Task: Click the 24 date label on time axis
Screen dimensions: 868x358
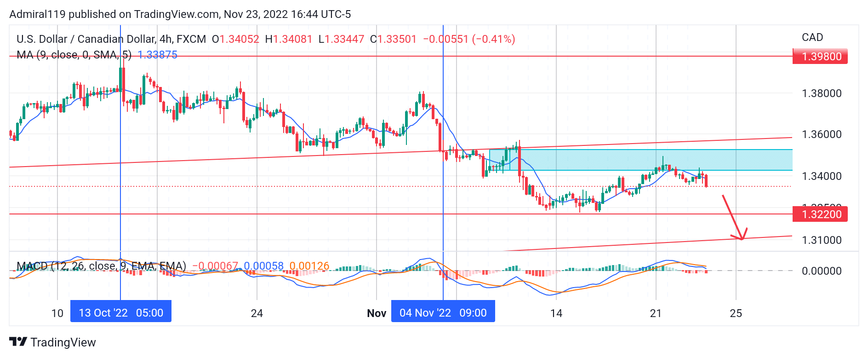Action: 257,313
